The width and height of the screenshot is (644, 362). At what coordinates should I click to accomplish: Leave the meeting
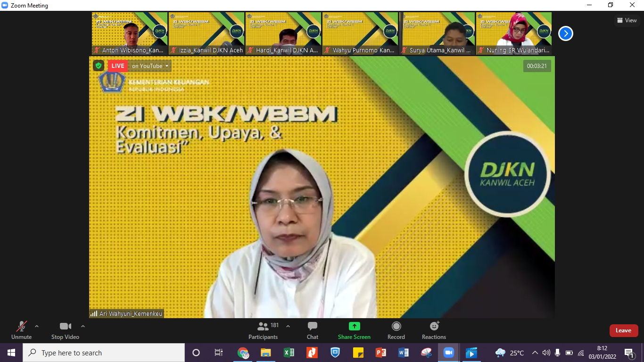tap(623, 330)
